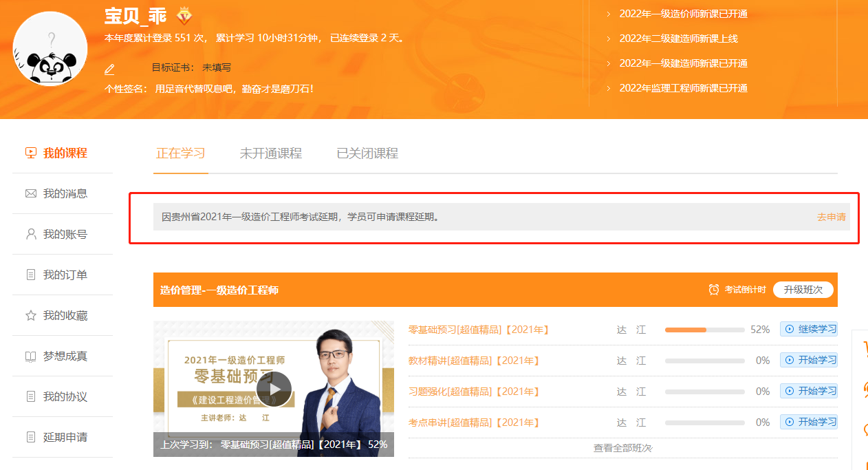The image size is (868, 470).
Task: Switch to the 已关闭课程 tab
Action: click(367, 153)
